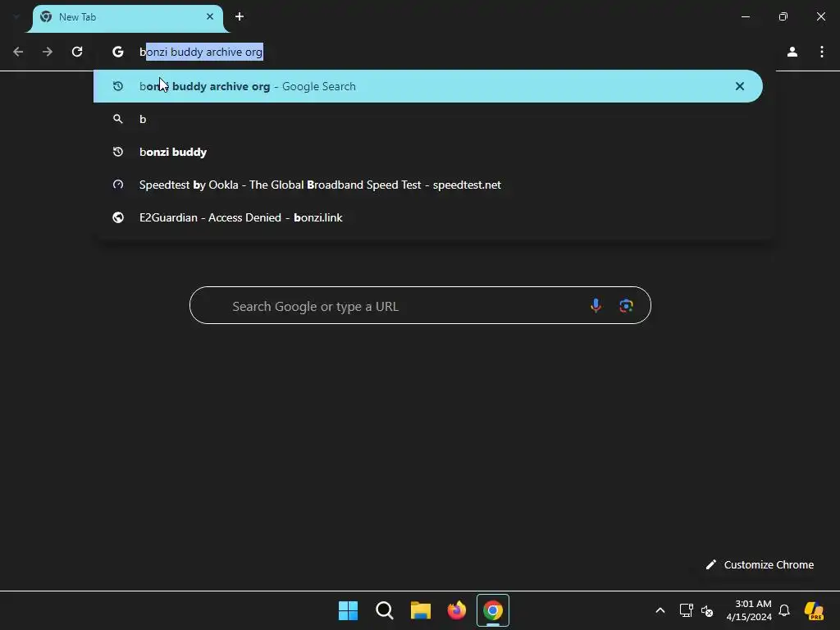
Task: Show hidden system tray icons
Action: 660,610
